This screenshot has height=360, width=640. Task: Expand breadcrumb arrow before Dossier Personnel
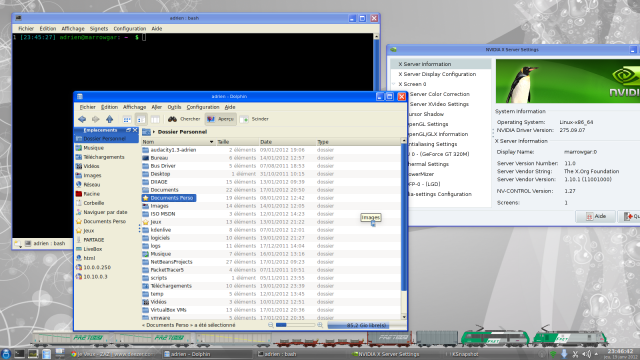(154, 132)
